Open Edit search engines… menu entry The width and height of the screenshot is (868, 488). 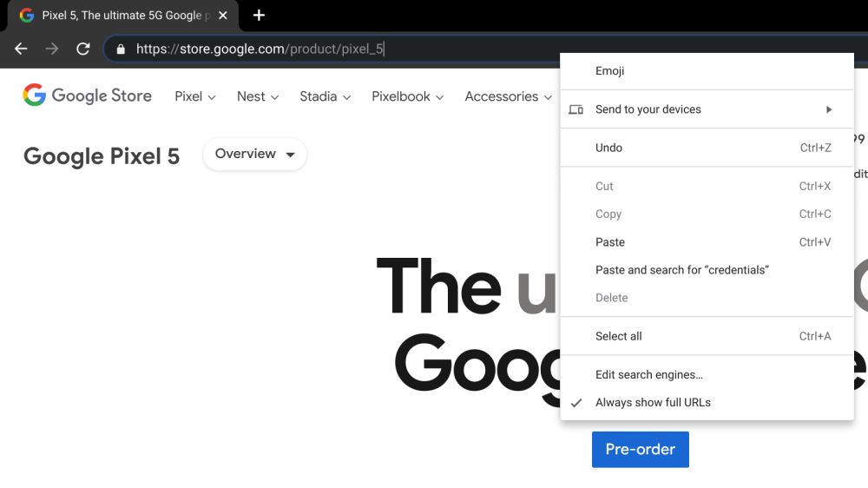[649, 375]
